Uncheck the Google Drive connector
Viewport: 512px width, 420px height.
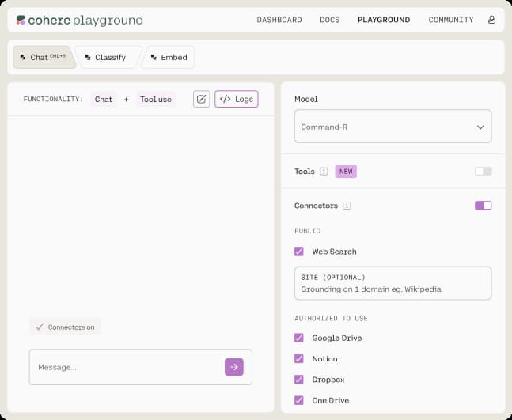point(299,338)
